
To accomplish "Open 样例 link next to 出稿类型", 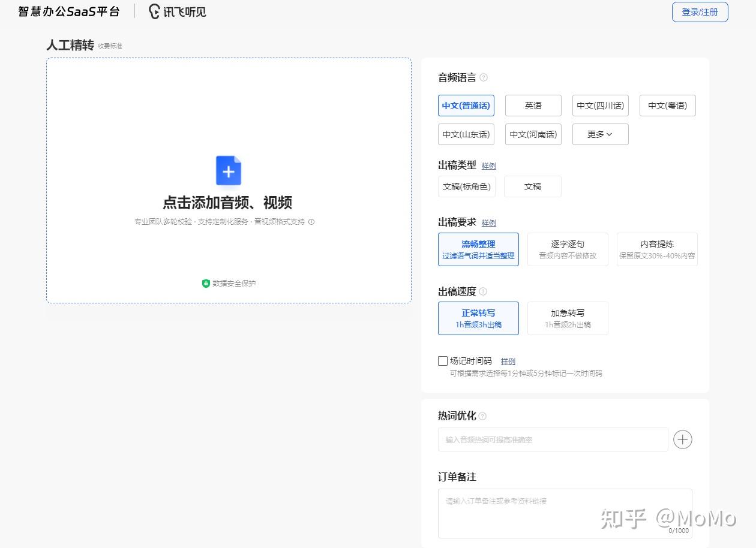I will coord(489,166).
